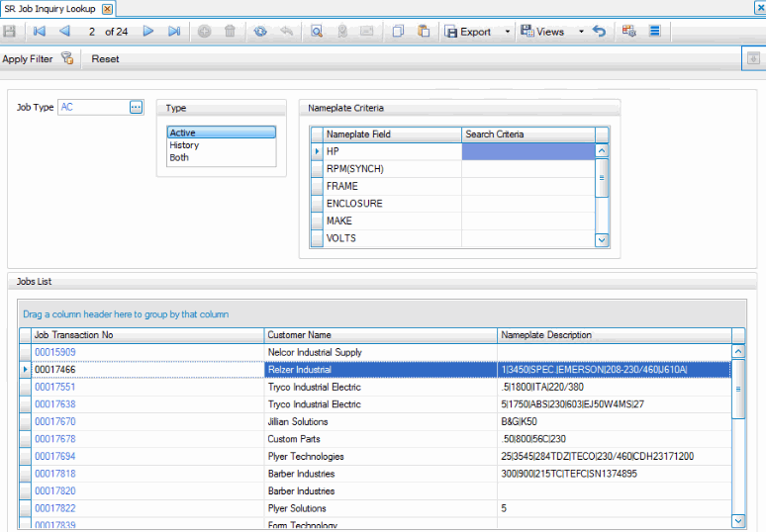The height and width of the screenshot is (532, 766).
Task: Go to the first record
Action: [x=40, y=32]
